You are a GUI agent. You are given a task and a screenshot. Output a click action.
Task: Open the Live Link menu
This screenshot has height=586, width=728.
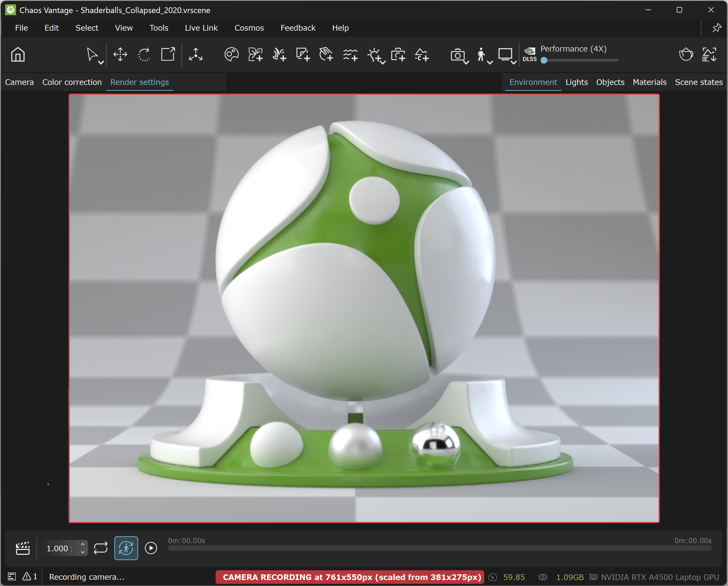click(201, 28)
